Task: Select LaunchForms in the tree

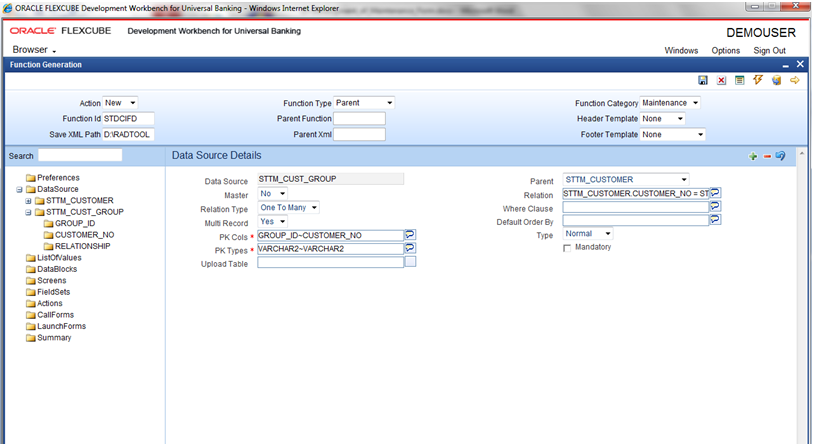Action: (x=62, y=326)
